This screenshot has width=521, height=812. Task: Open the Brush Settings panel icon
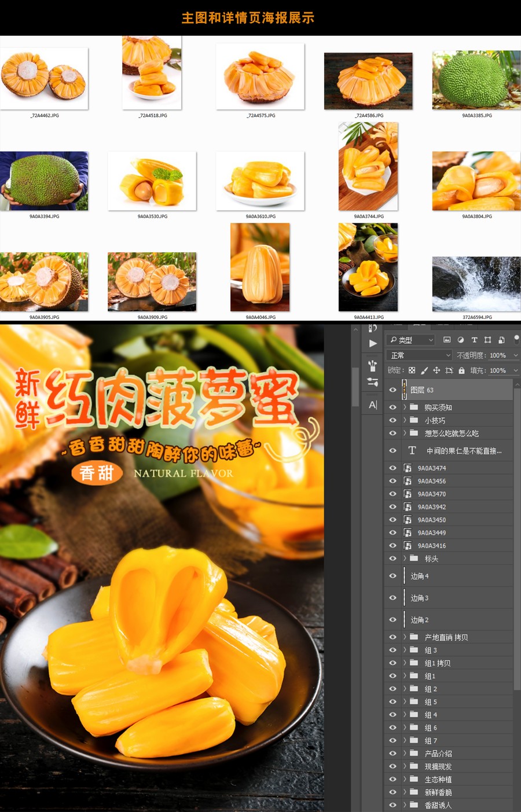tap(373, 382)
